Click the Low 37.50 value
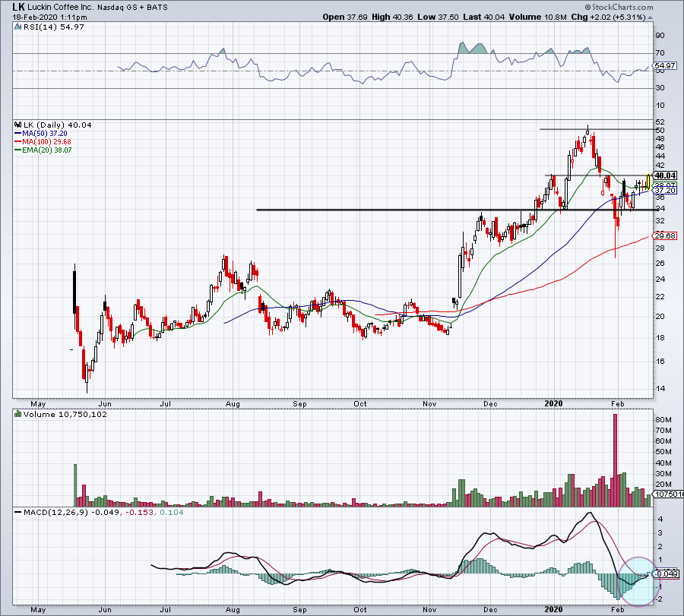The height and width of the screenshot is (616, 684). pos(438,17)
